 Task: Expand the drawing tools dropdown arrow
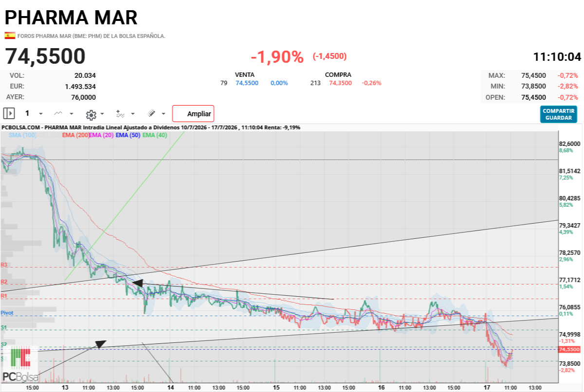(x=164, y=114)
